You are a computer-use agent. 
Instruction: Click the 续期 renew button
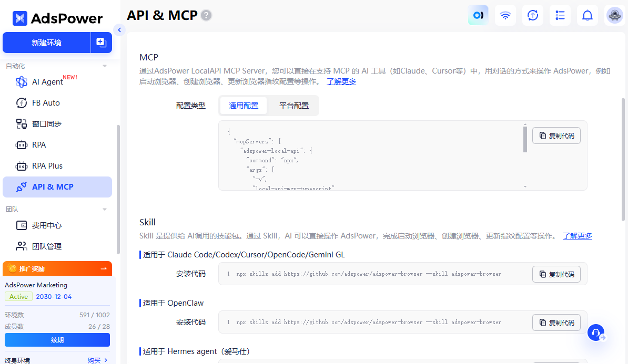(57, 340)
